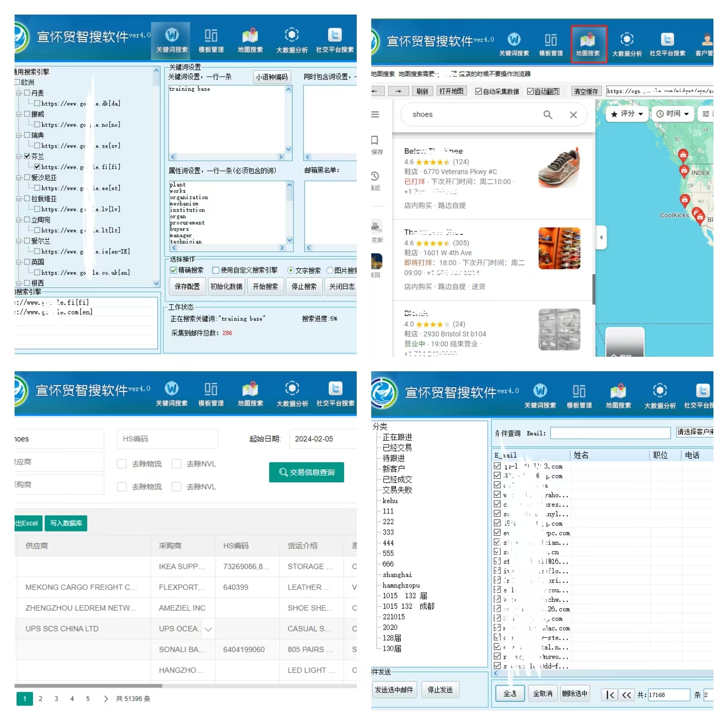
Task: Click the 发送选中邮件 button
Action: pos(394,690)
